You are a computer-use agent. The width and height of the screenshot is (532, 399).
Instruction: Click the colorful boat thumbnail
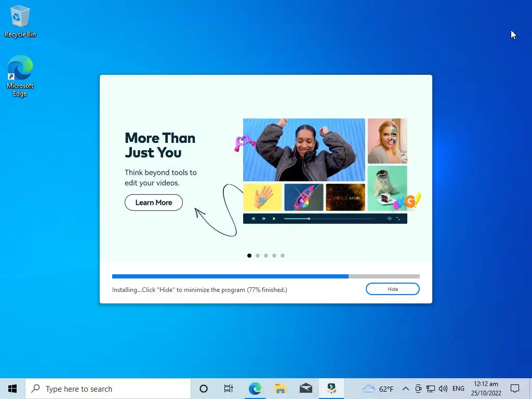303,197
